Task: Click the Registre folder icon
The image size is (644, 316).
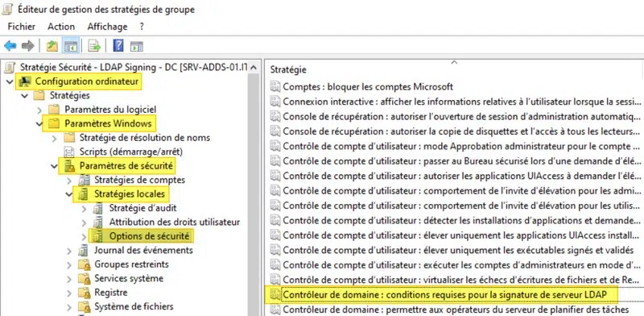Action: pyautogui.click(x=85, y=293)
